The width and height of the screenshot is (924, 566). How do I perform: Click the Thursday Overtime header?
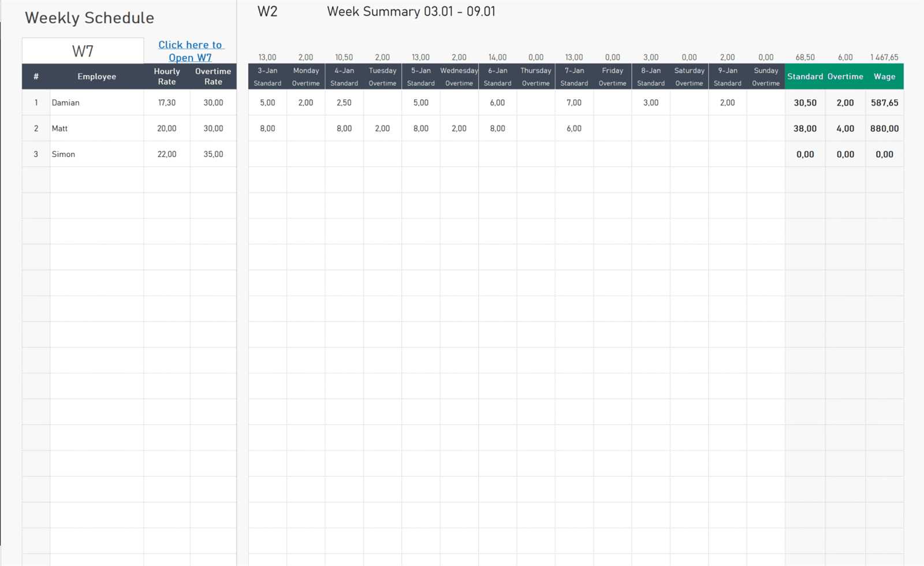click(535, 76)
